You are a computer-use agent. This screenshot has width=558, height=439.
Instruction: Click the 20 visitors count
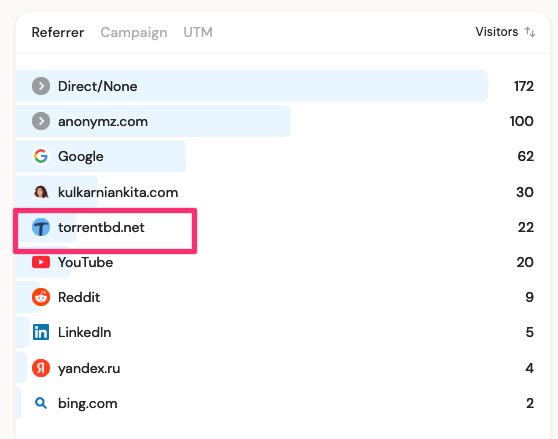(525, 262)
